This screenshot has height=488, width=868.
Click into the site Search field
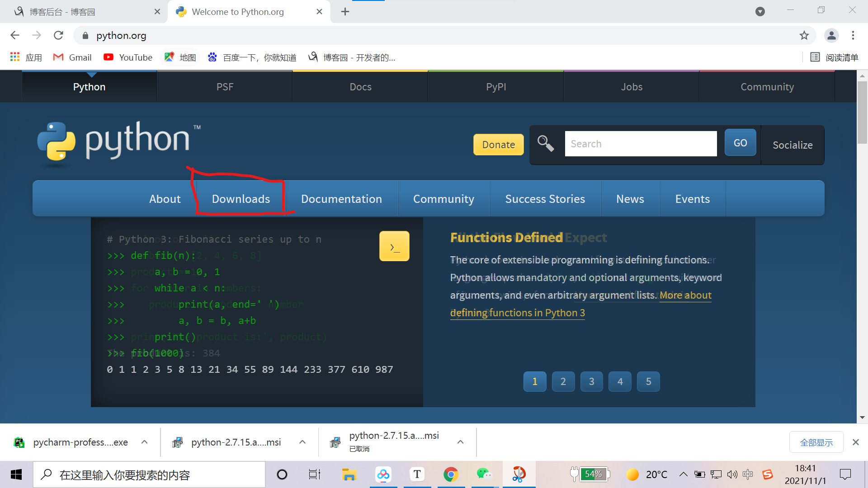pos(641,144)
